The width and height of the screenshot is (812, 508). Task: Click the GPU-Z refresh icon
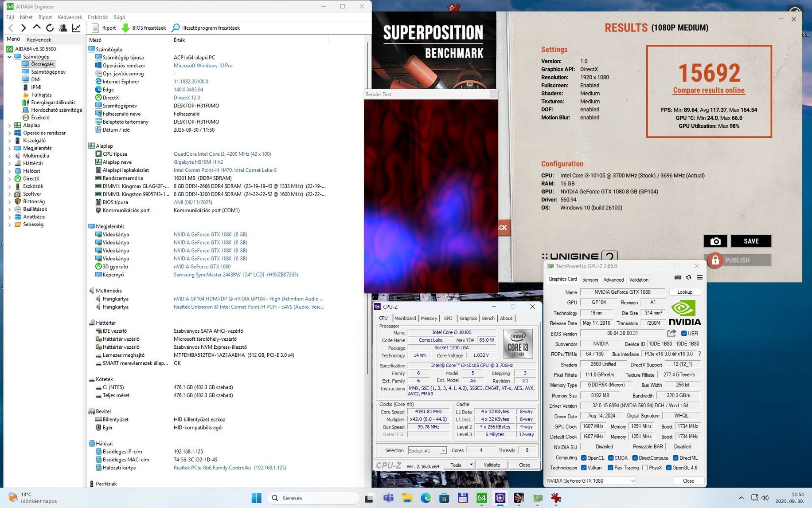(x=688, y=278)
